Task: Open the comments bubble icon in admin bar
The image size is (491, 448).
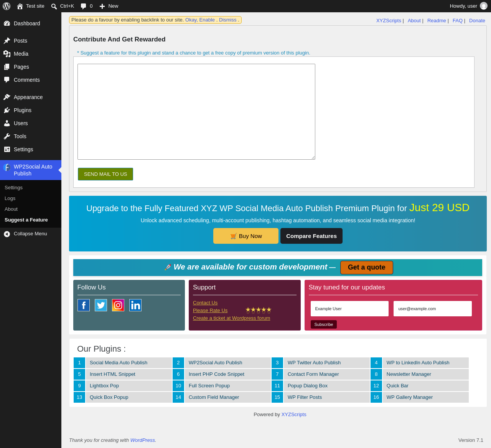Action: [x=83, y=6]
